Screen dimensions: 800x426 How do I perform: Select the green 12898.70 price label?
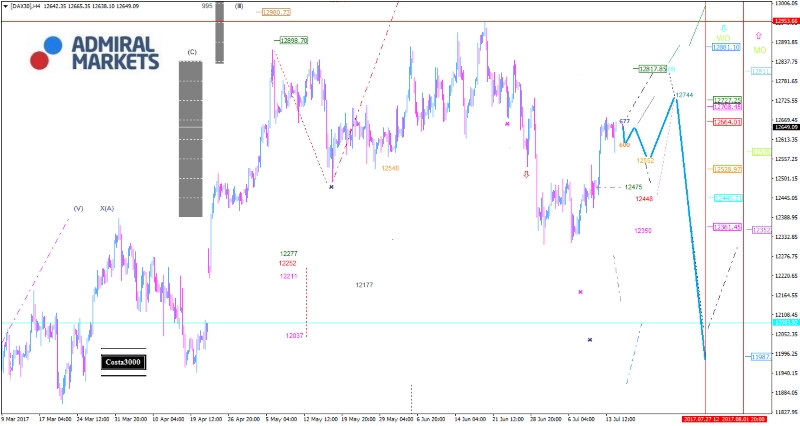coord(293,40)
